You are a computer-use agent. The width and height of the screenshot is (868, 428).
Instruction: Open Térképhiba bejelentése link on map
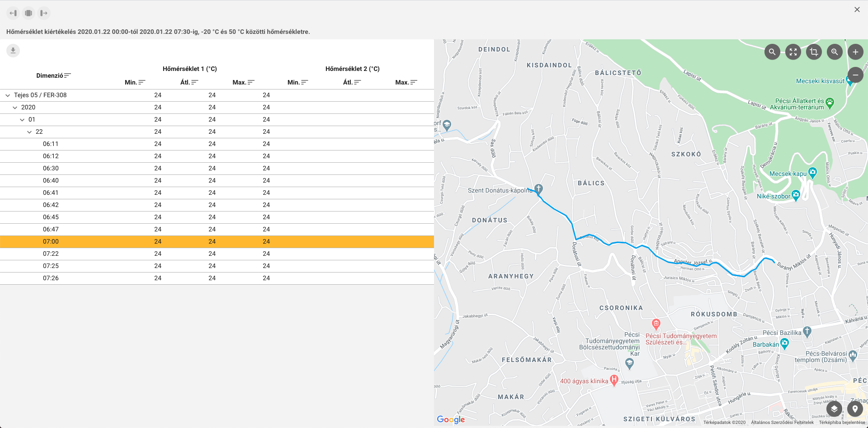pyautogui.click(x=842, y=423)
